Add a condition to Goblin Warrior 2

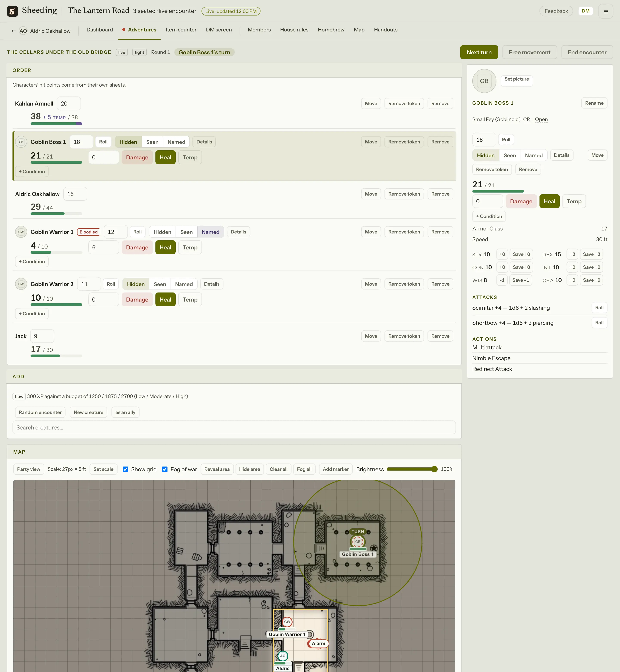pyautogui.click(x=32, y=314)
